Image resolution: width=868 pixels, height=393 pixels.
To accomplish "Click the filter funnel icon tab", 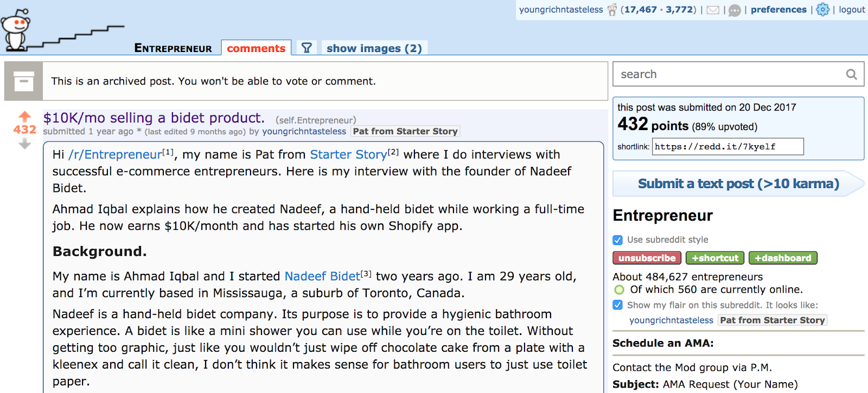I will (x=307, y=48).
